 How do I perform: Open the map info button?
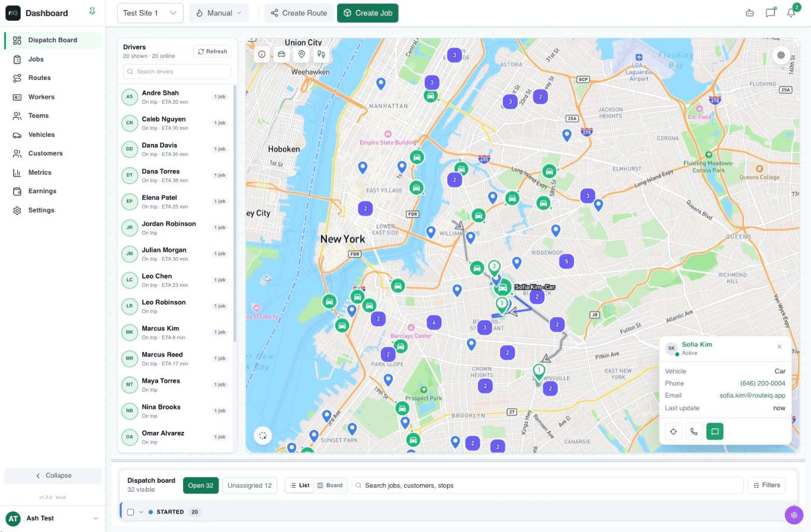(x=262, y=54)
